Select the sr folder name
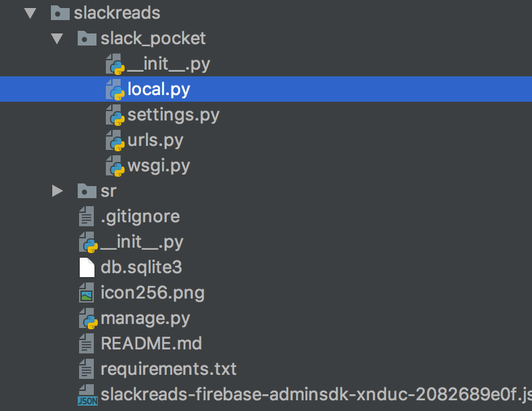The width and height of the screenshot is (532, 411). [109, 191]
